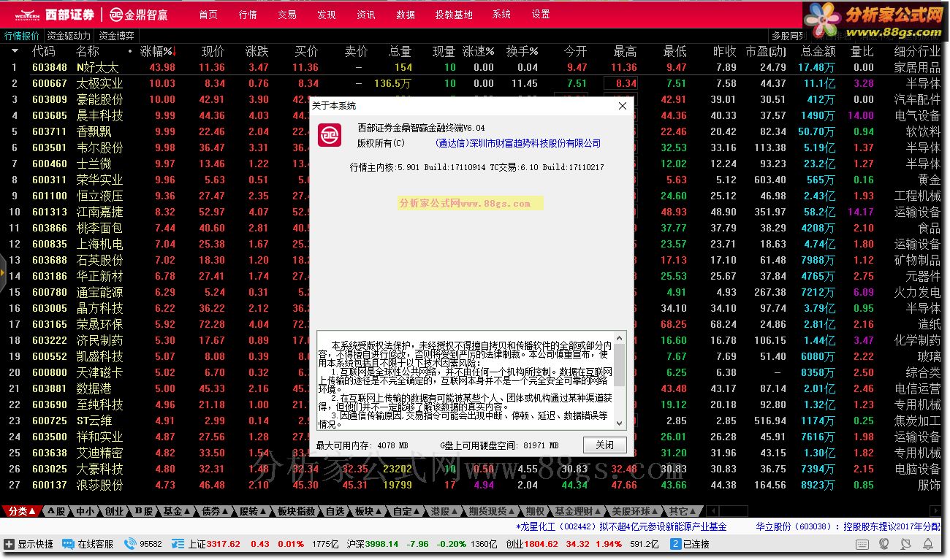Sort by the 现价 column header
The image size is (950, 560).
pyautogui.click(x=213, y=51)
